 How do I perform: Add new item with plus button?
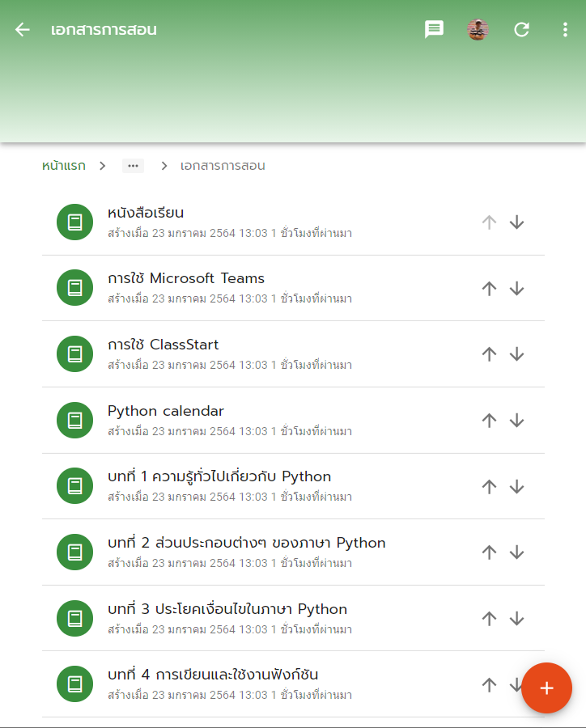[x=546, y=688]
